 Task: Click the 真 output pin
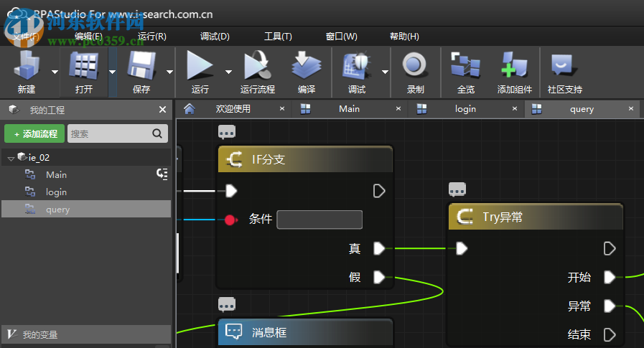coord(379,248)
